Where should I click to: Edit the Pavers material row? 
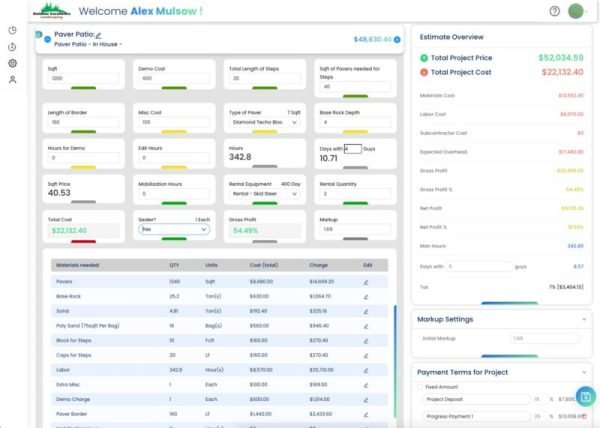[366, 282]
